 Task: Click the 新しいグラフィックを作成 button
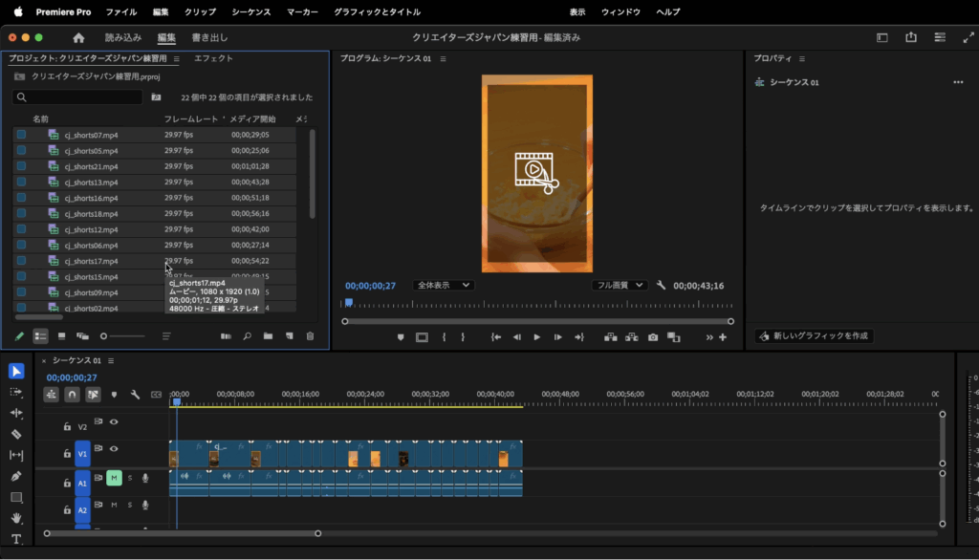tap(814, 336)
